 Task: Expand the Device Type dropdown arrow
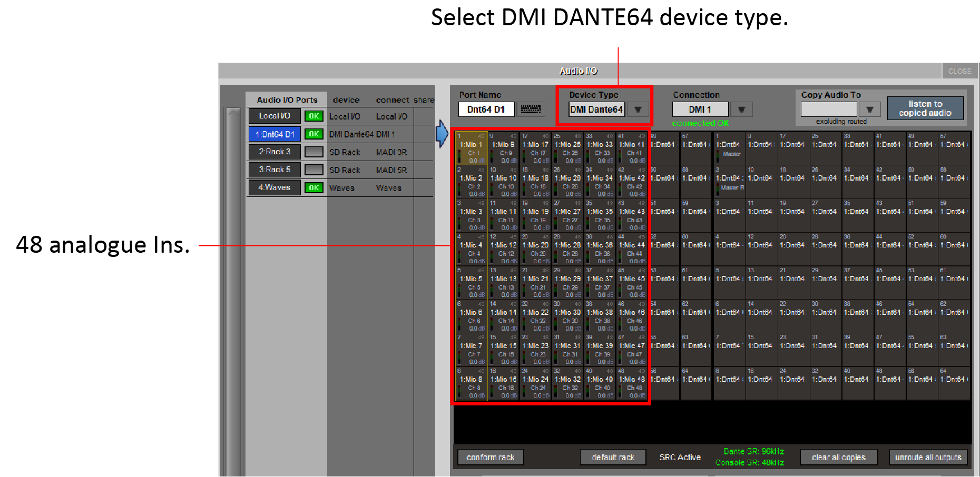[638, 110]
